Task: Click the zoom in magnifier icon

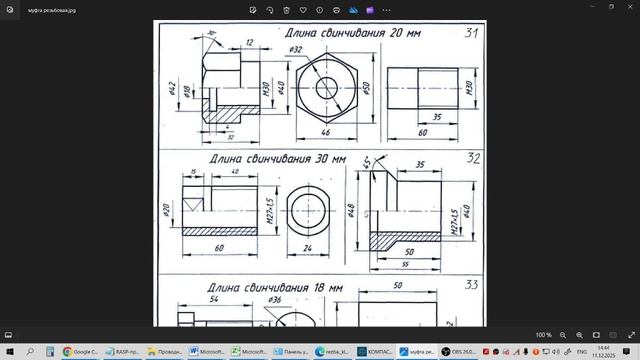Action: (x=580, y=335)
